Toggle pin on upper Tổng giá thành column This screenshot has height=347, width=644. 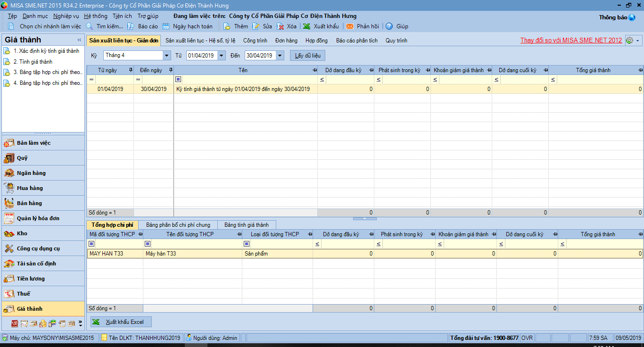[640, 70]
